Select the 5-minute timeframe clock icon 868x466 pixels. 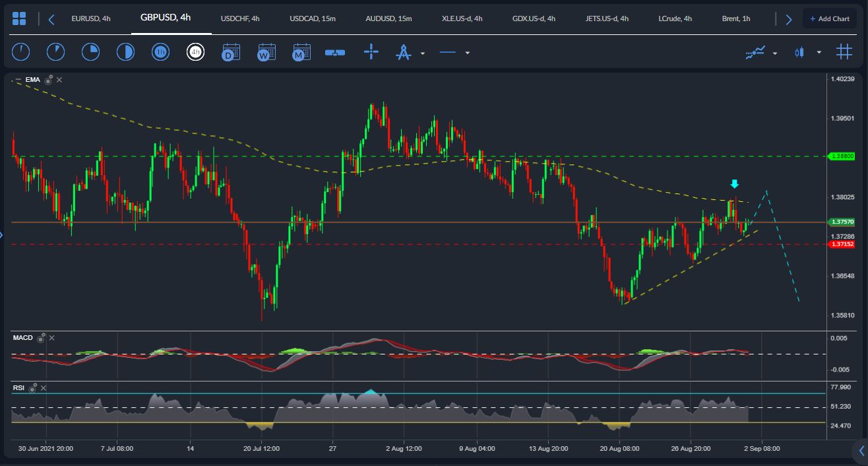(55, 51)
